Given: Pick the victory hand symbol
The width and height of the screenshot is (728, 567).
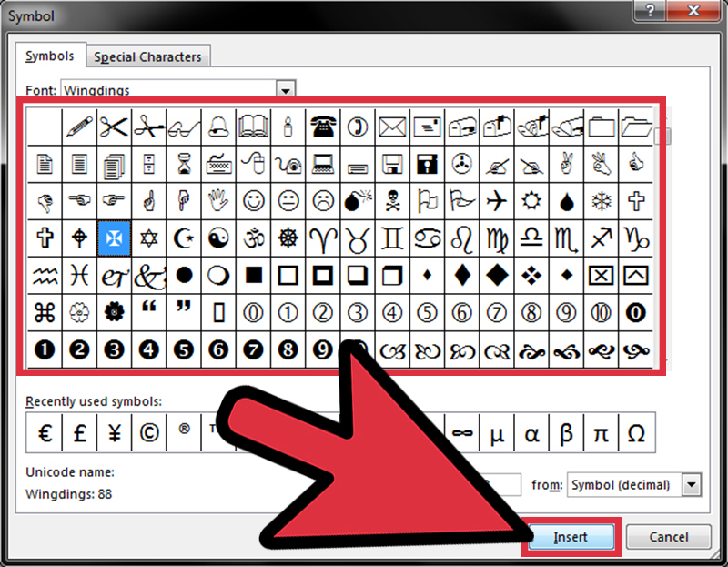Looking at the screenshot, I should 567,164.
